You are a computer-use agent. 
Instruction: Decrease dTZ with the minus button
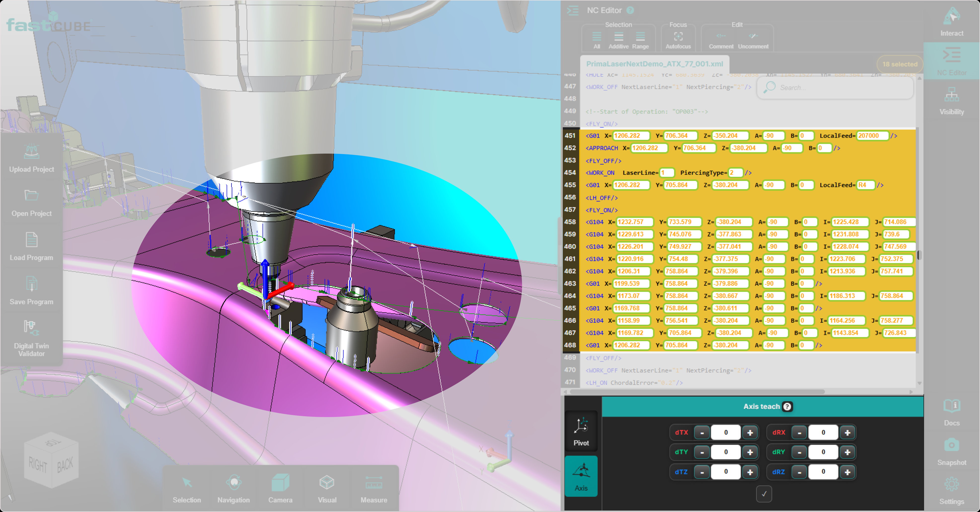click(702, 472)
